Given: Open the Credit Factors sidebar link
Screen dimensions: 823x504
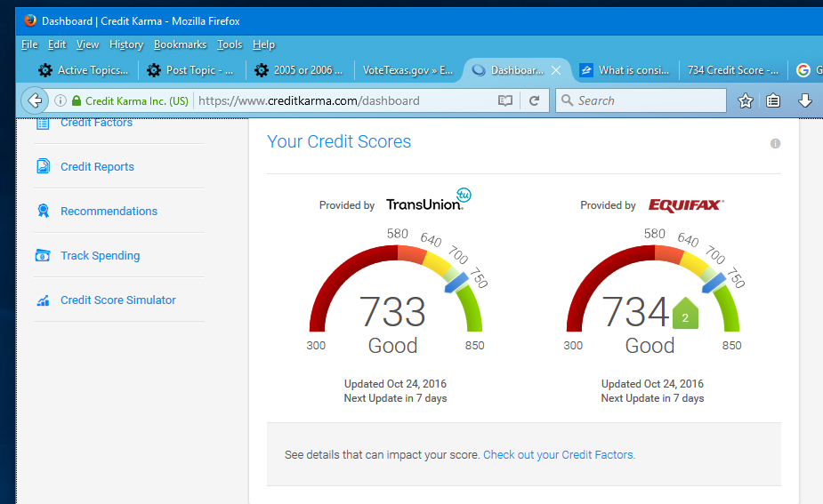Looking at the screenshot, I should coord(97,124).
